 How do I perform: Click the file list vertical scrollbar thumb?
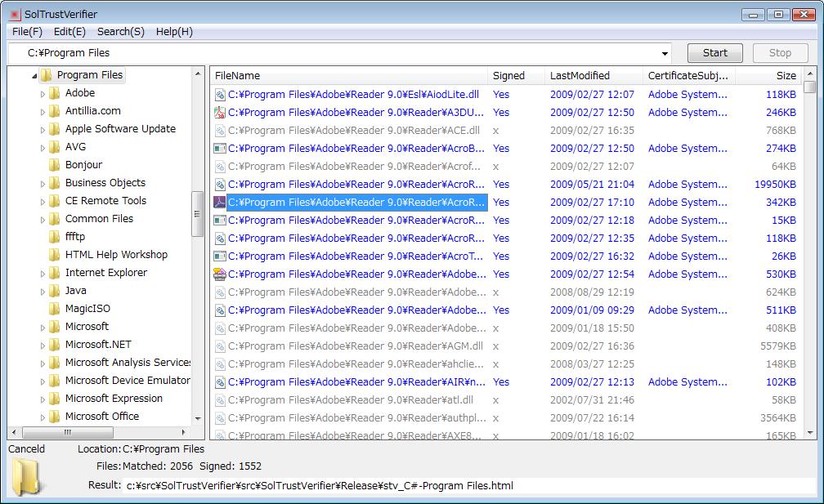click(x=810, y=87)
